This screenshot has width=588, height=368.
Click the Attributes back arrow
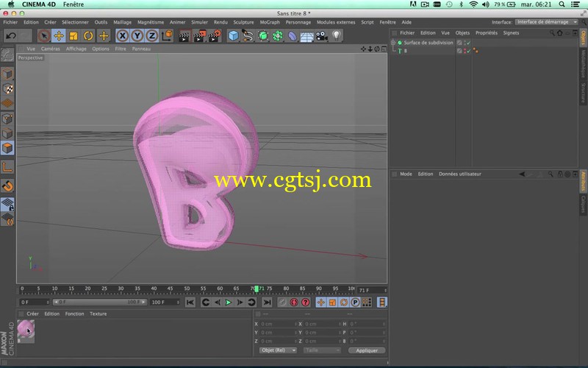[x=522, y=174]
